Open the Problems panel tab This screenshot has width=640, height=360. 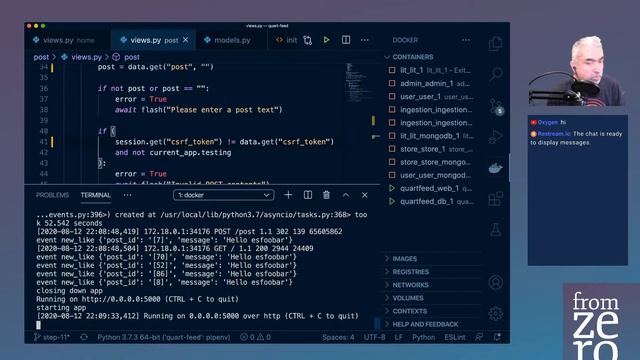click(x=52, y=195)
